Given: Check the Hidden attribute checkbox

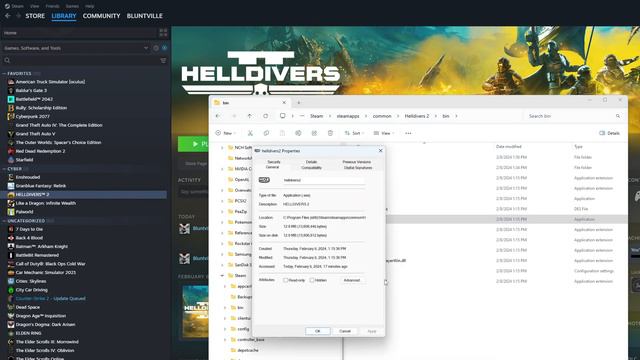Looking at the screenshot, I should [312, 280].
